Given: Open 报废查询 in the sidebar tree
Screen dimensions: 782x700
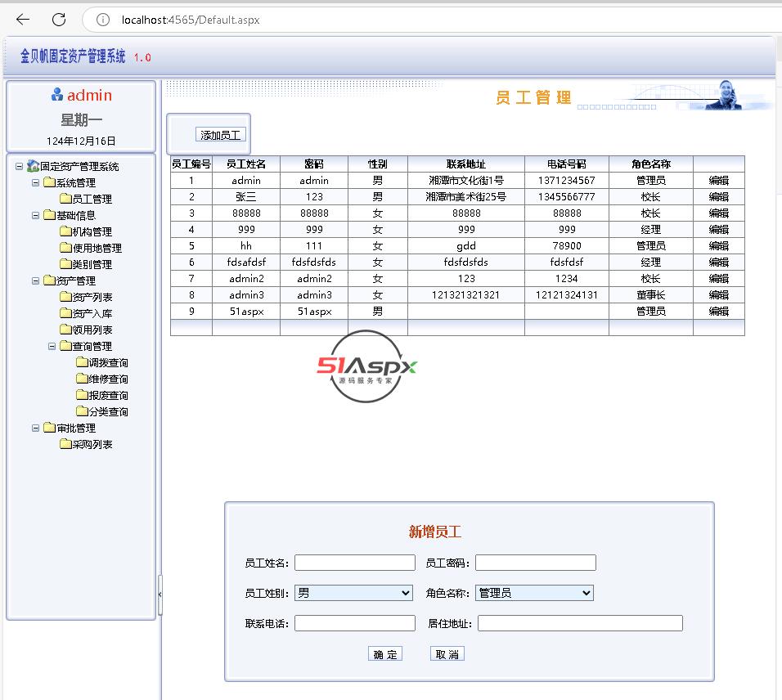Looking at the screenshot, I should (108, 395).
